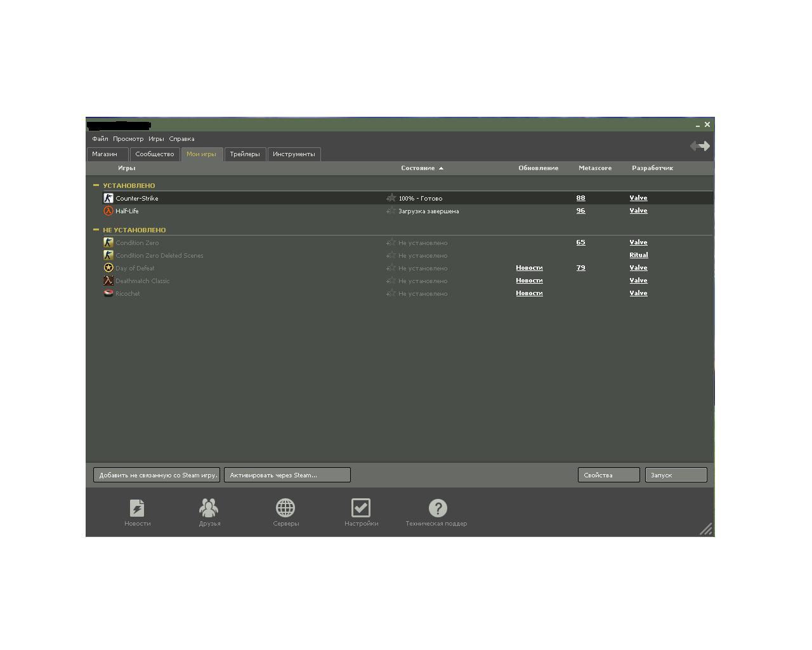Open the Серверы globe icon
The image size is (812, 650).
click(285, 508)
